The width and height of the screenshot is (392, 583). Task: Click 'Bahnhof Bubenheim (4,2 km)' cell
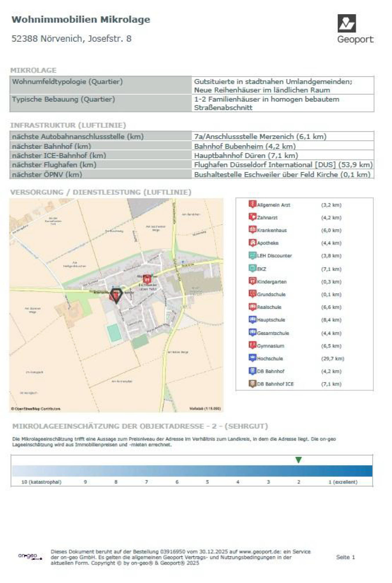coord(283,146)
